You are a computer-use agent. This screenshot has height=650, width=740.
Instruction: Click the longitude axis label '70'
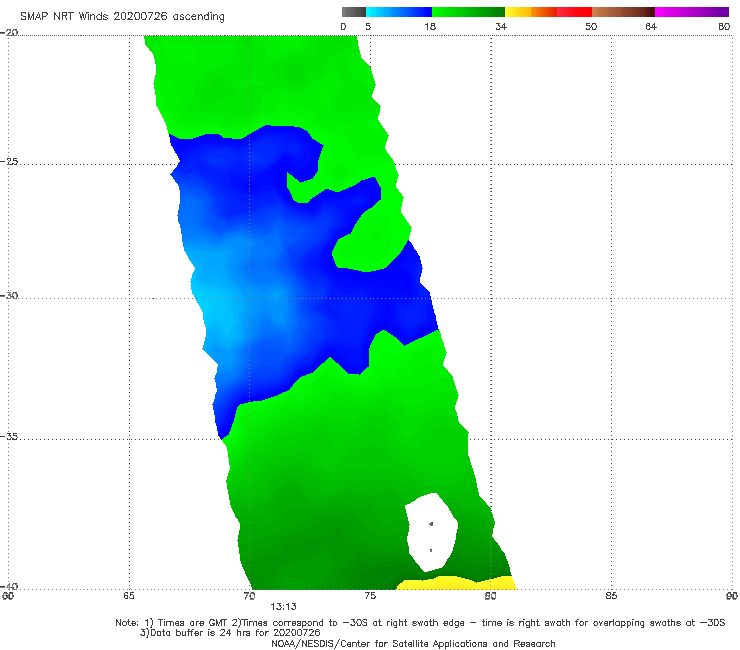point(249,596)
